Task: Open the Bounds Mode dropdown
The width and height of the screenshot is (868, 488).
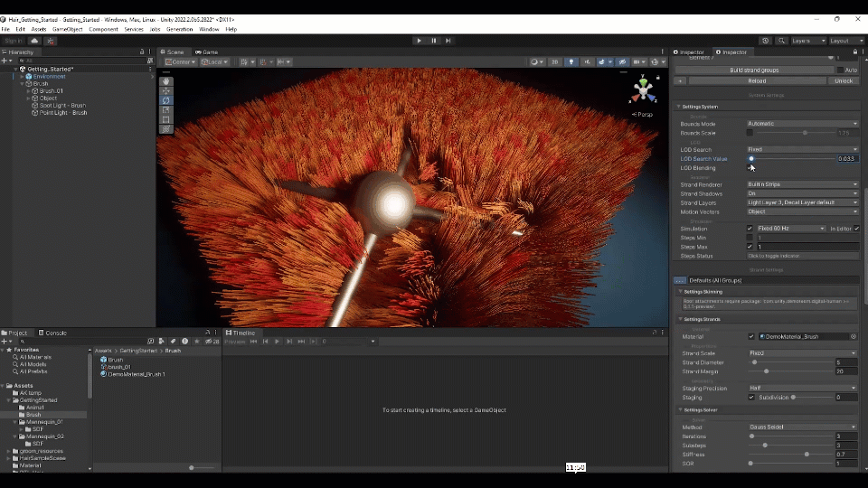Action: click(802, 124)
